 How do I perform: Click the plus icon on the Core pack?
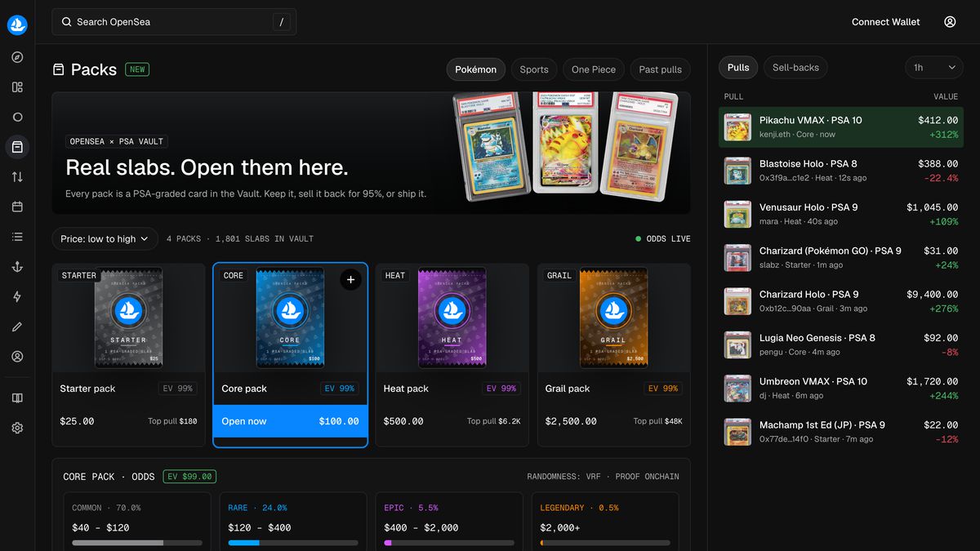350,280
